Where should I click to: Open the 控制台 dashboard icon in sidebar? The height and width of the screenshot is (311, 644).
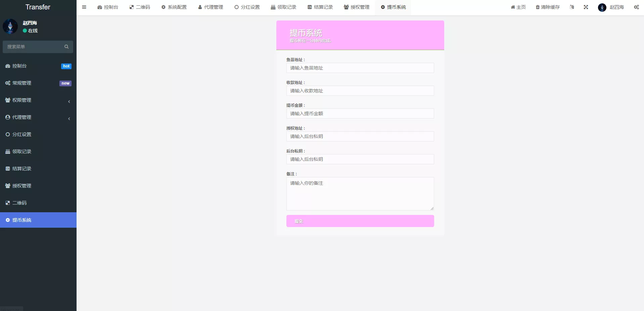[7, 66]
